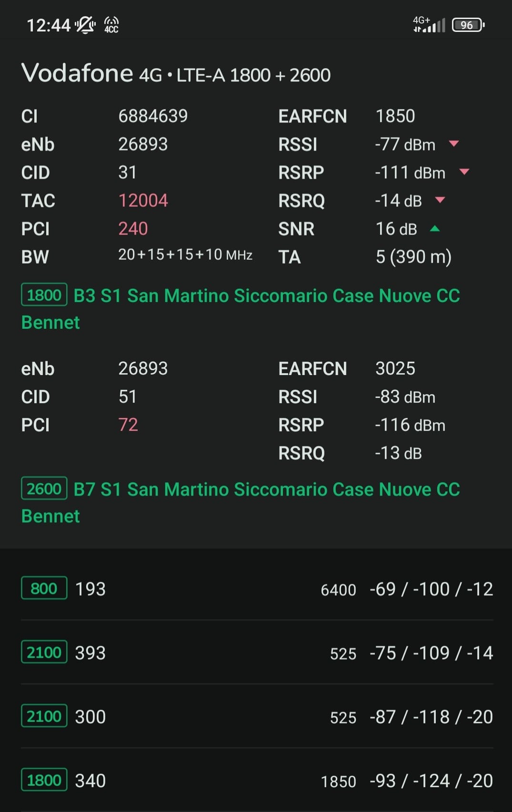512x812 pixels.
Task: Select neighbor cell row with PCI 193
Action: tap(257, 589)
